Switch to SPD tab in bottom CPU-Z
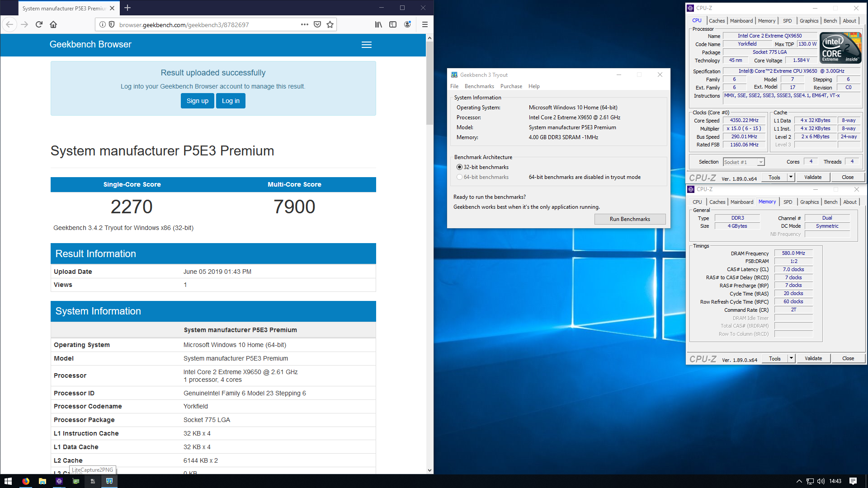The image size is (868, 488). pos(788,202)
